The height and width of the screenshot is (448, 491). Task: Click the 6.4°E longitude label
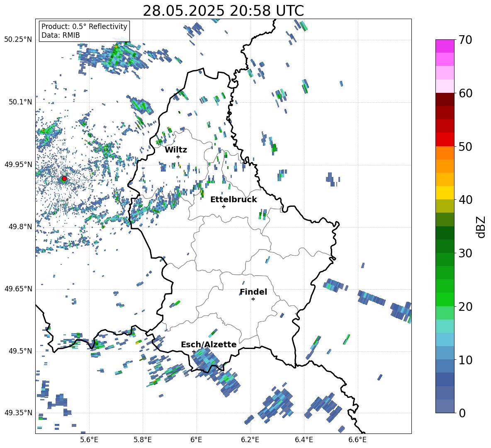[304, 440]
